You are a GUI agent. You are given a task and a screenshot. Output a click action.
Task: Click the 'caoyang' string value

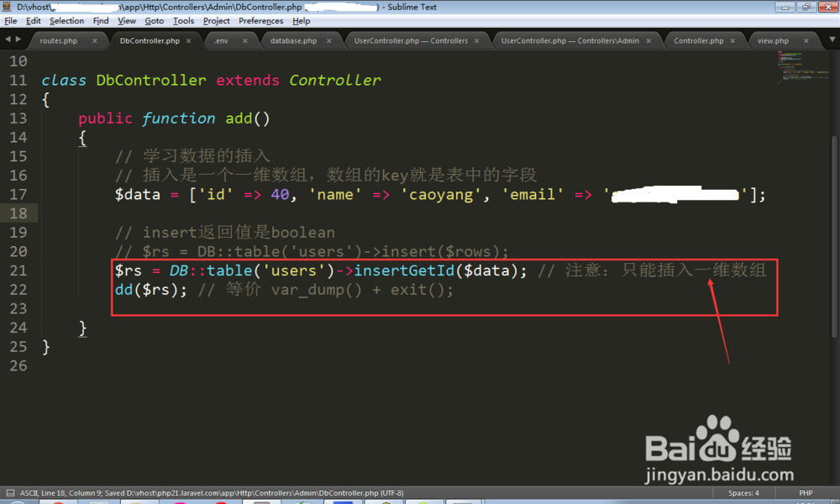pos(442,194)
